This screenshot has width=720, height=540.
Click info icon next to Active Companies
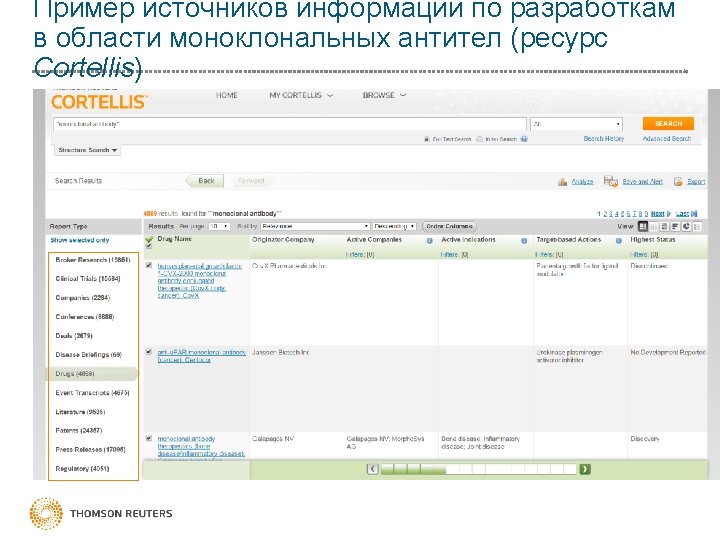429,241
